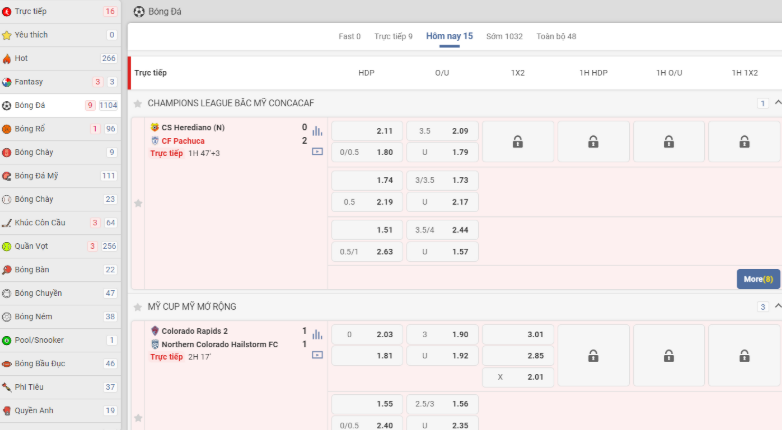Bet draw X at odds 2.01

point(518,377)
